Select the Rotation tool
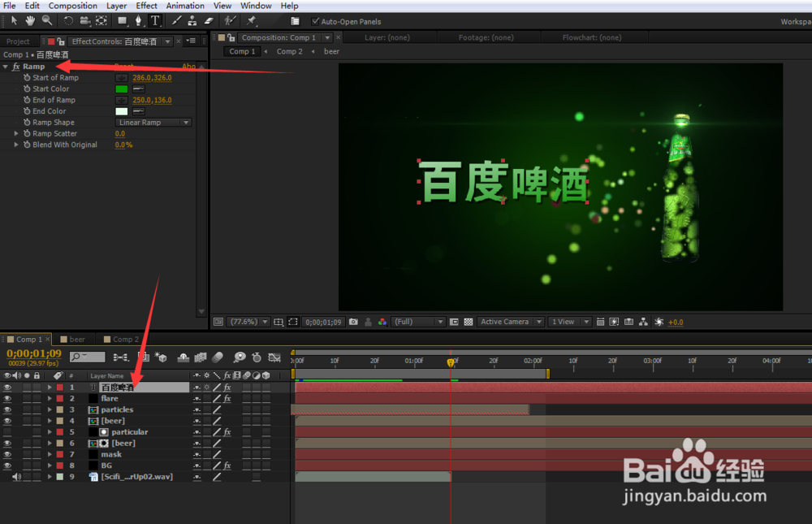The image size is (812, 524). point(68,21)
